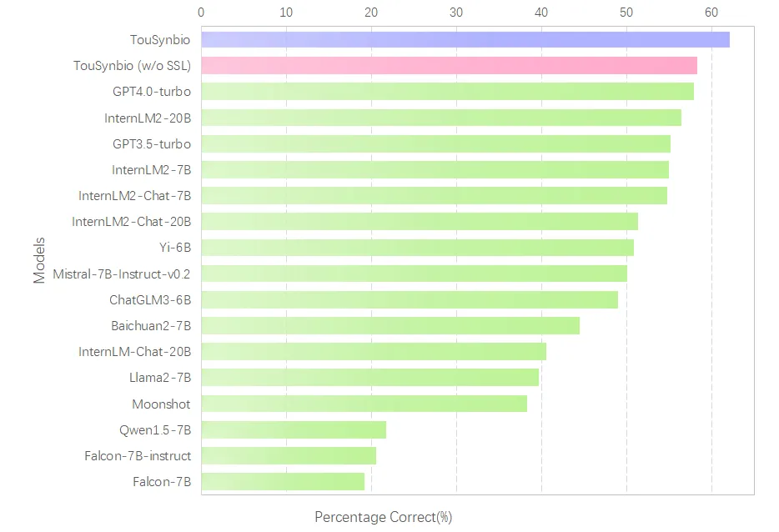The image size is (779, 532).
Task: Click the Falcon-7B-instruct label
Action: [138, 455]
